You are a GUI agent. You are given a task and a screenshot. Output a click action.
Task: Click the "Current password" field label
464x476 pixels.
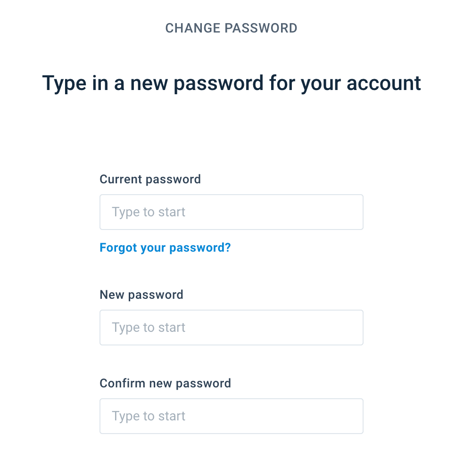pos(150,179)
